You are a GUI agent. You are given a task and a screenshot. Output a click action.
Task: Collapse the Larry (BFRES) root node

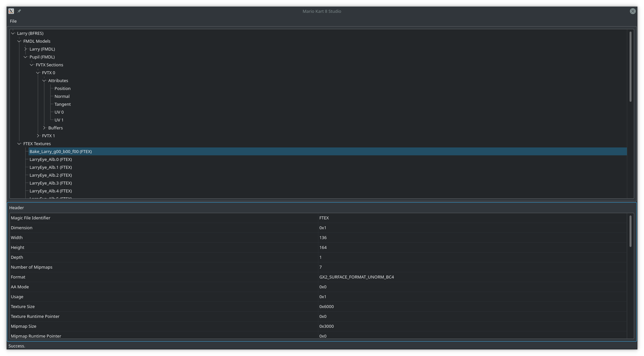13,33
